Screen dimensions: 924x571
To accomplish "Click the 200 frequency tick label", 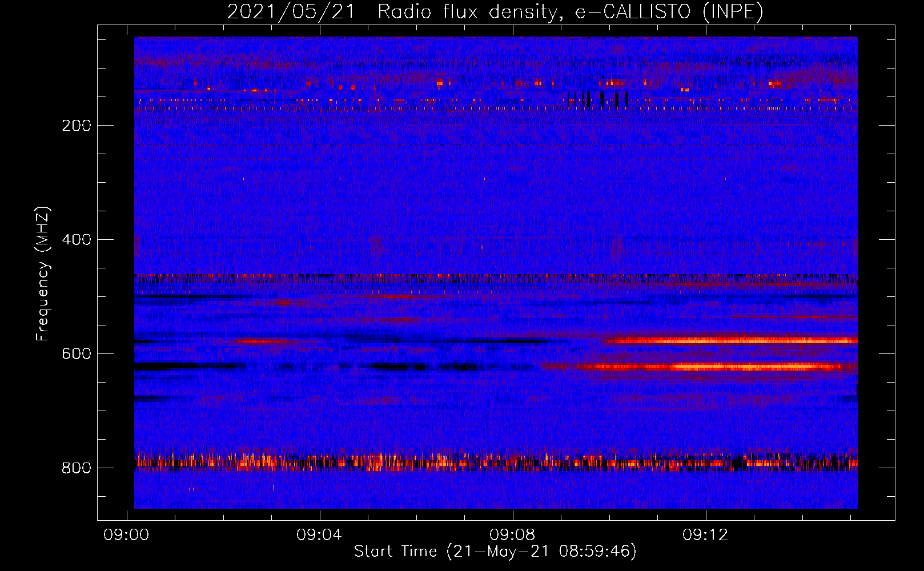I will coord(77,126).
